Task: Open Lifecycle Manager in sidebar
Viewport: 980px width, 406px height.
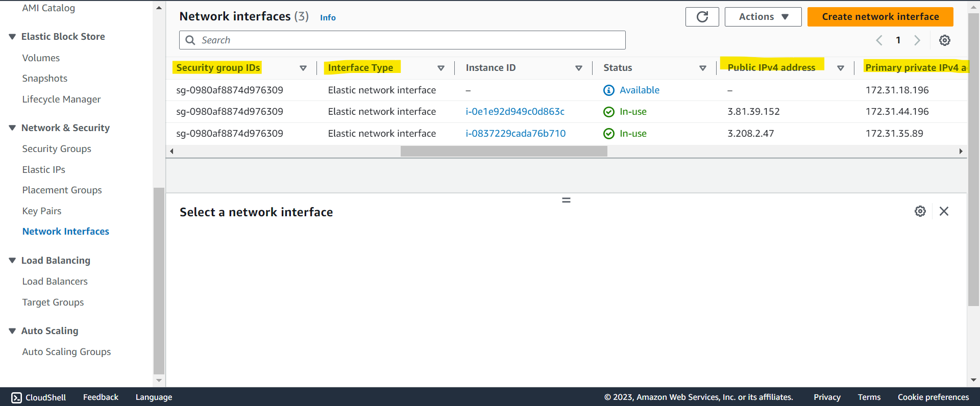Action: [61, 99]
